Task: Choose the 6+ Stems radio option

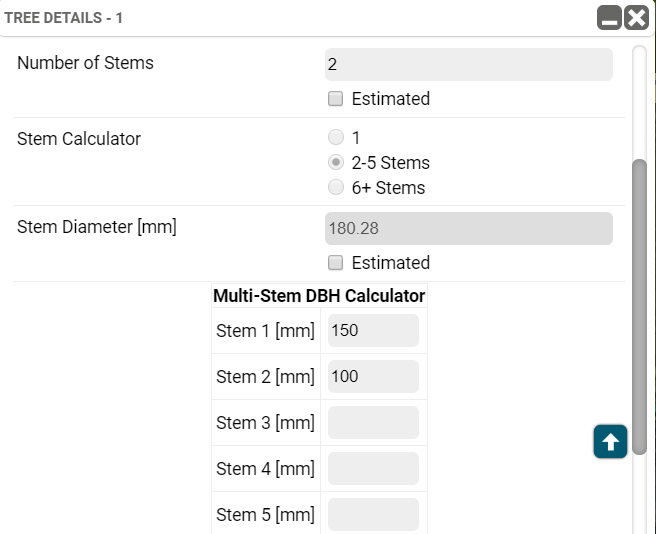Action: pyautogui.click(x=336, y=187)
